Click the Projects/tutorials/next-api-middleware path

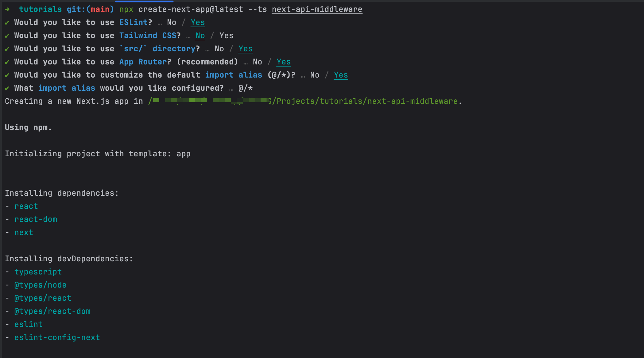[367, 101]
